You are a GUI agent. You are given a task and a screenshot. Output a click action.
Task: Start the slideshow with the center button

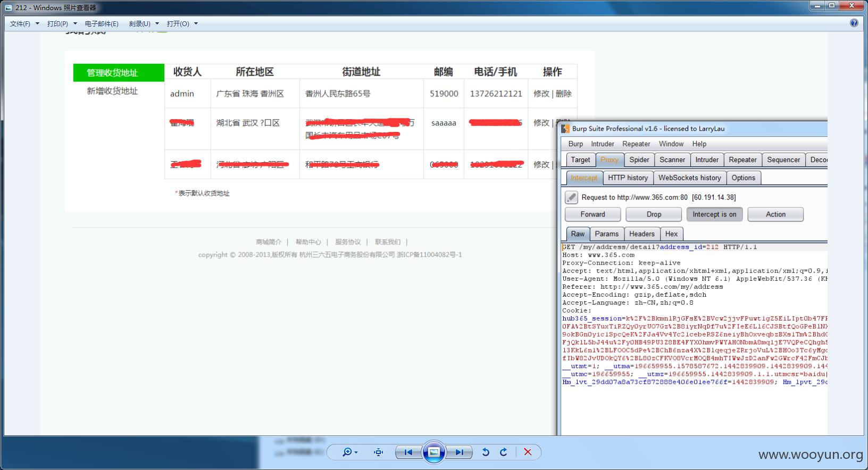click(434, 452)
